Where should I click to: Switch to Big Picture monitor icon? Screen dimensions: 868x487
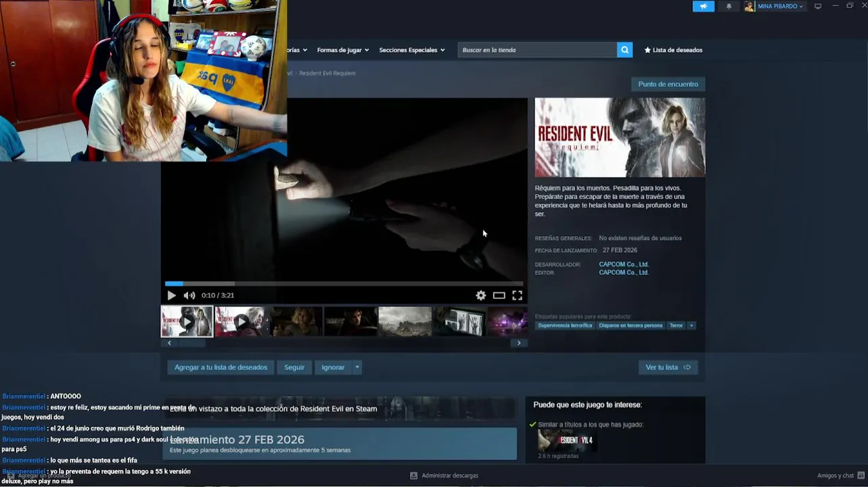818,6
